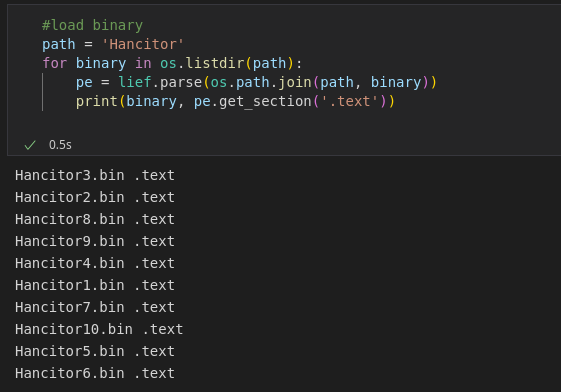The height and width of the screenshot is (392, 561).
Task: Click output line Hancitor7.bin .text
Action: [x=95, y=307]
